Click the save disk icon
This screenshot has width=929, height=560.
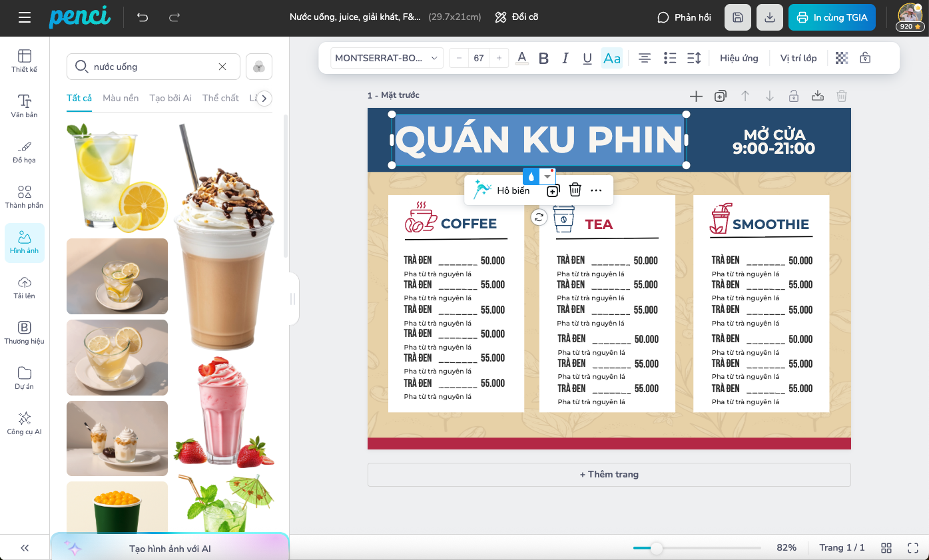pos(737,17)
